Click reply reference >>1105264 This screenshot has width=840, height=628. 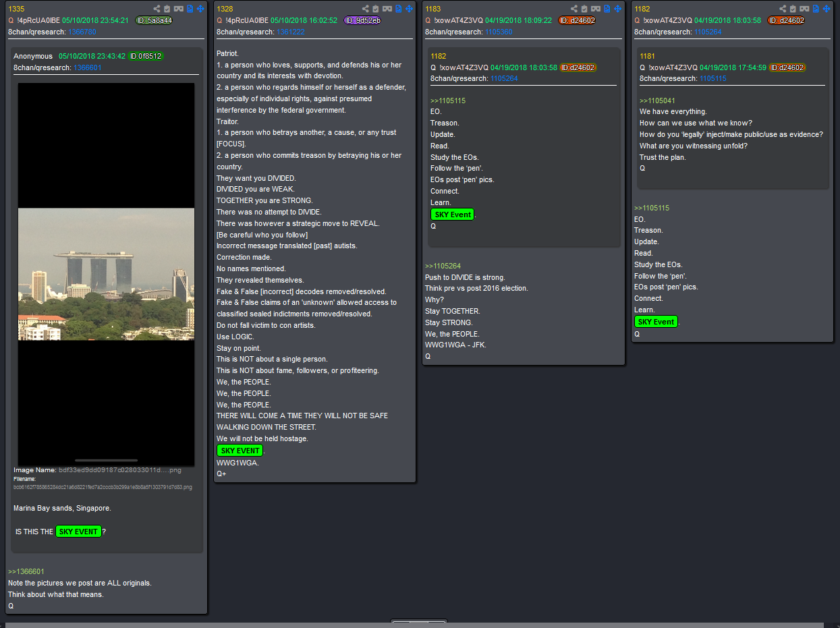[x=443, y=266]
